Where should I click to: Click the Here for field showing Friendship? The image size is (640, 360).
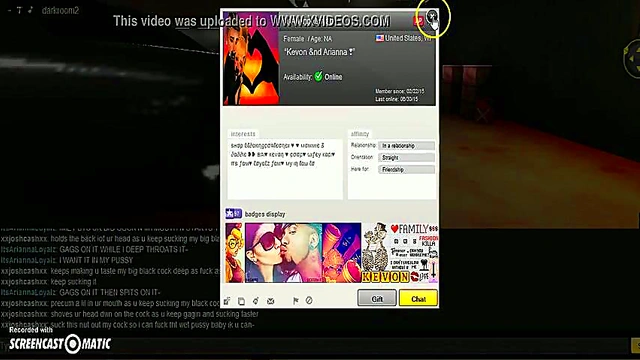click(x=406, y=169)
